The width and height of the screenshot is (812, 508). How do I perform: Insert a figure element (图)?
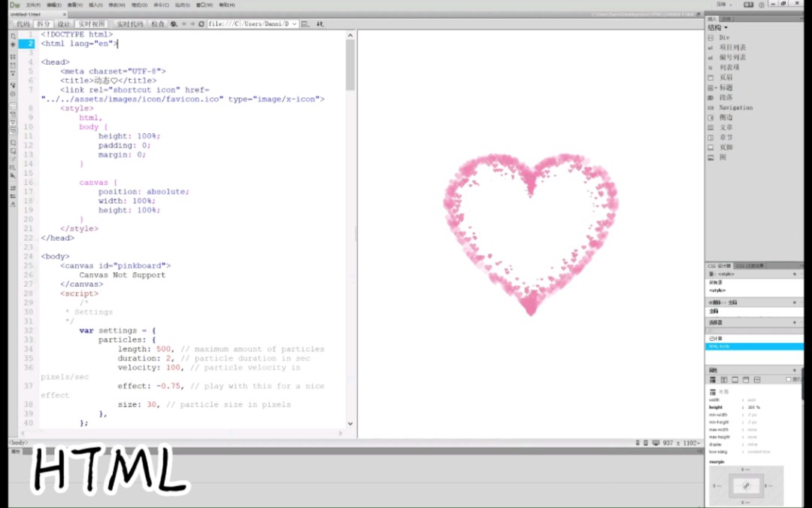[x=723, y=157]
